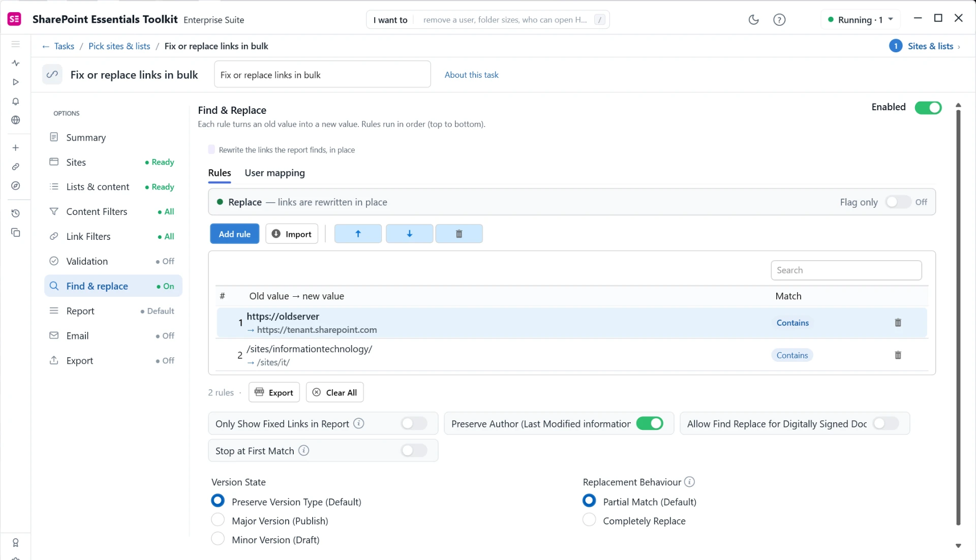This screenshot has width=976, height=560.
Task: Delete selected rule using toolbar trash icon
Action: click(459, 234)
